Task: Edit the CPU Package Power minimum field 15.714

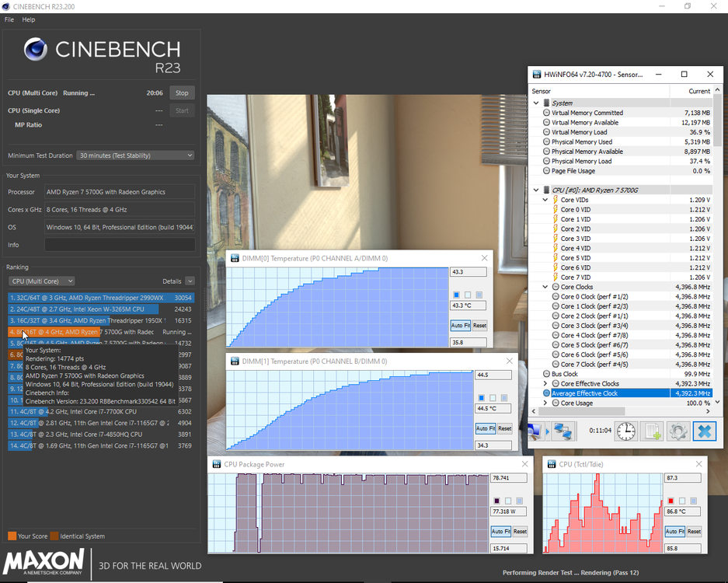Action: click(508, 549)
